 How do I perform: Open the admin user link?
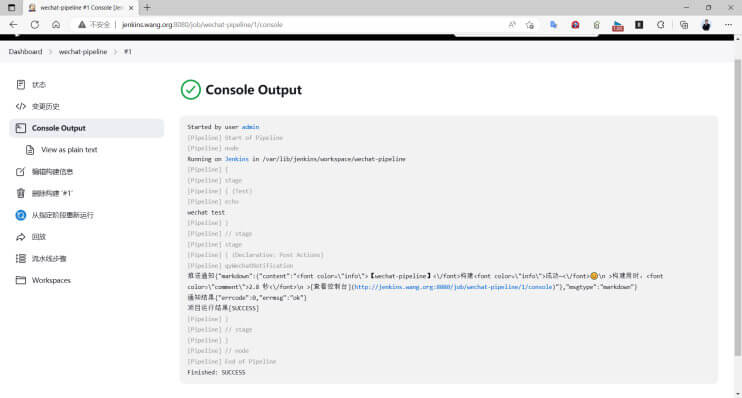tap(250, 127)
